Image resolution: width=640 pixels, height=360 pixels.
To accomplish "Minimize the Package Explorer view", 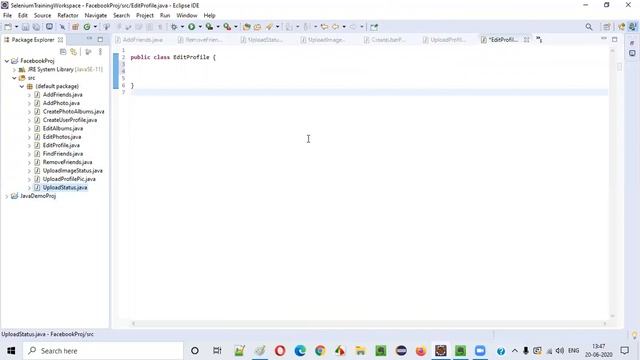I will (x=89, y=39).
